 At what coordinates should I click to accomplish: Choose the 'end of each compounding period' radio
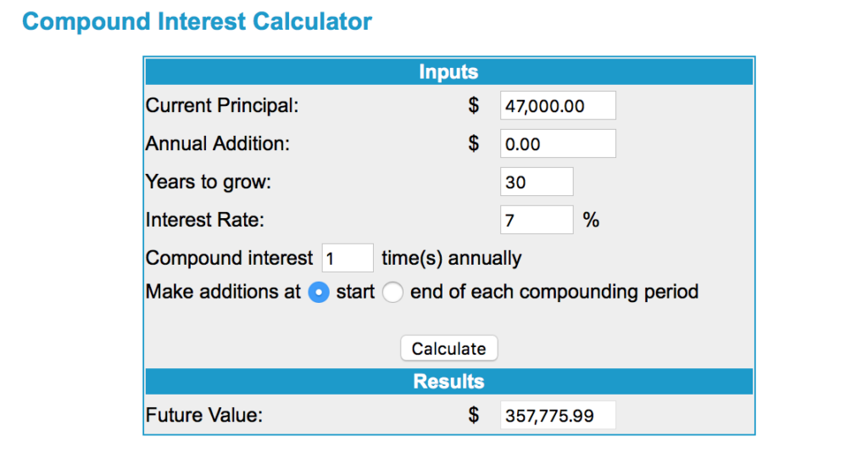click(392, 293)
